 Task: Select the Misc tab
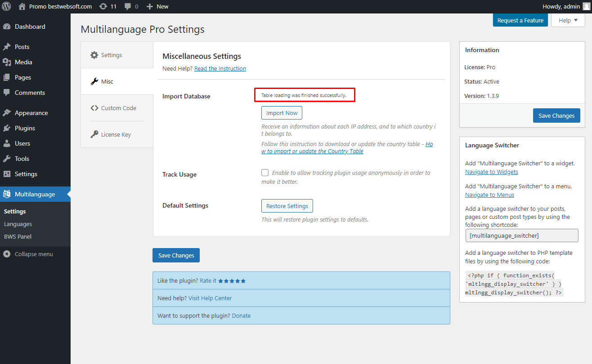coord(117,81)
